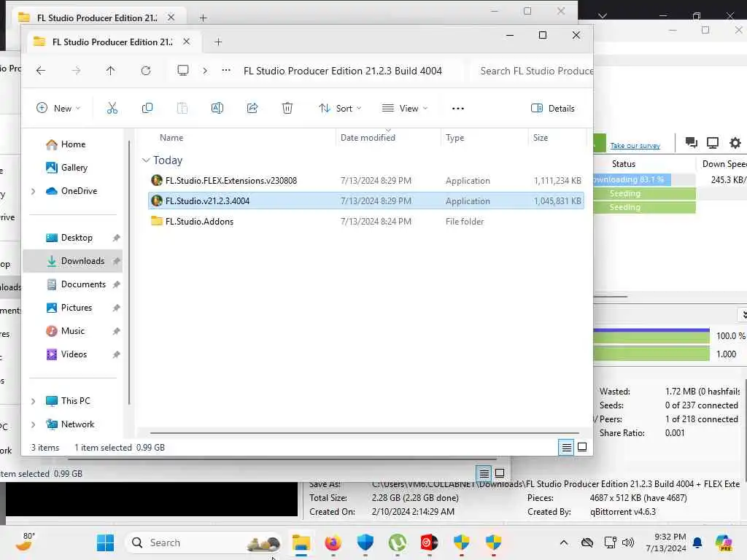Click the Paste icon in toolbar
The height and width of the screenshot is (560, 747).
click(182, 108)
